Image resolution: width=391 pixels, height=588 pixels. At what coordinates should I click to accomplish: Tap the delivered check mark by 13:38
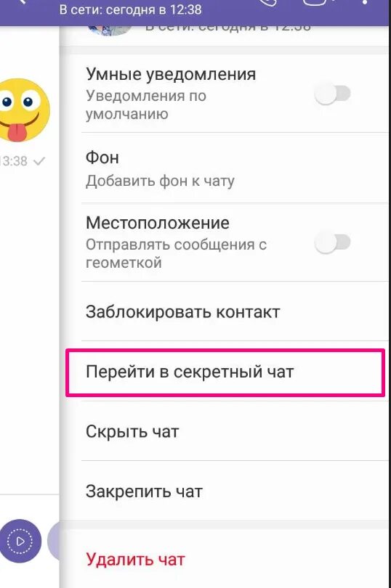pos(39,161)
